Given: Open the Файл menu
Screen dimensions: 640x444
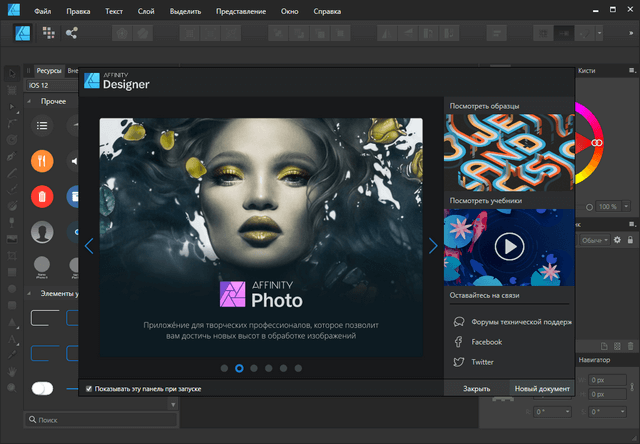Looking at the screenshot, I should click(42, 12).
